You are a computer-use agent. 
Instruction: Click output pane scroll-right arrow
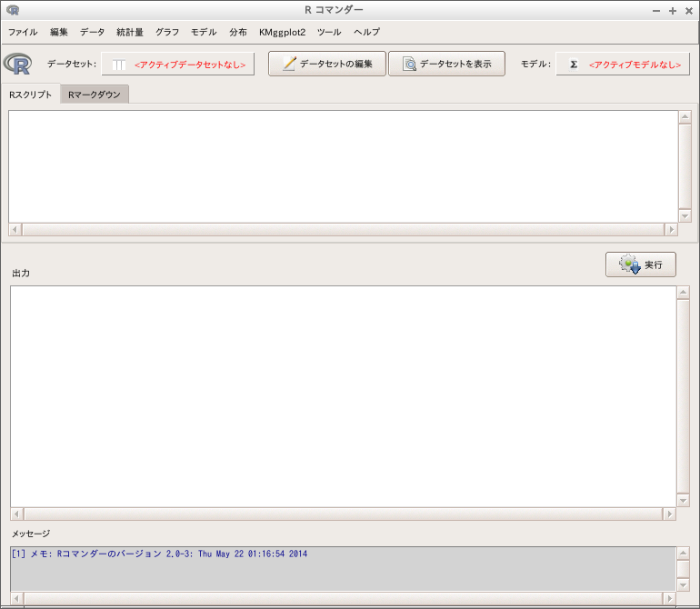point(669,514)
